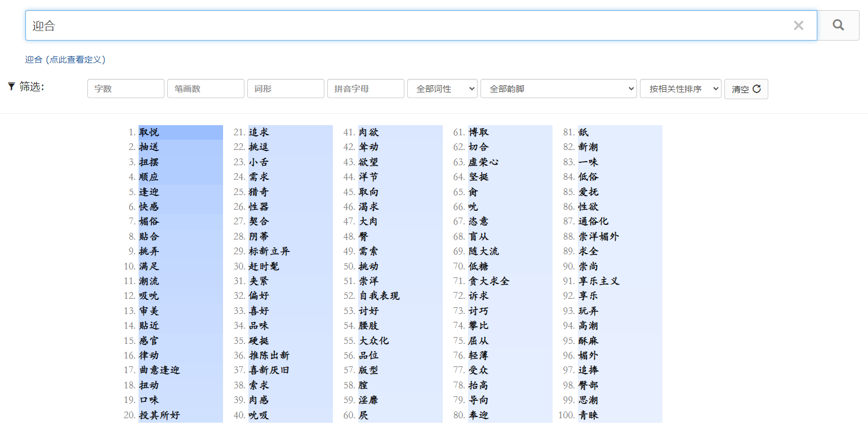Click the 字数 filter input field
The height and width of the screenshot is (434, 868).
pyautogui.click(x=126, y=88)
